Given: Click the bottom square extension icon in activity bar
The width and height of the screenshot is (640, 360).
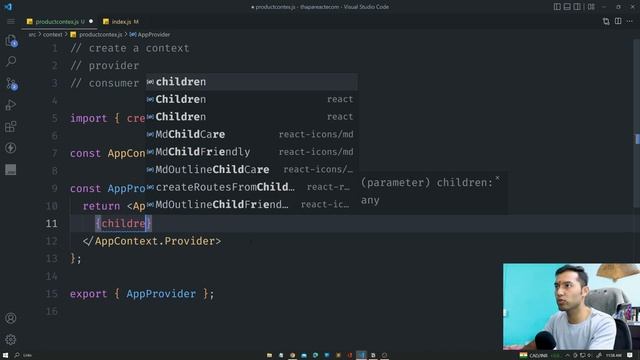Looking at the screenshot, I should coord(11,169).
